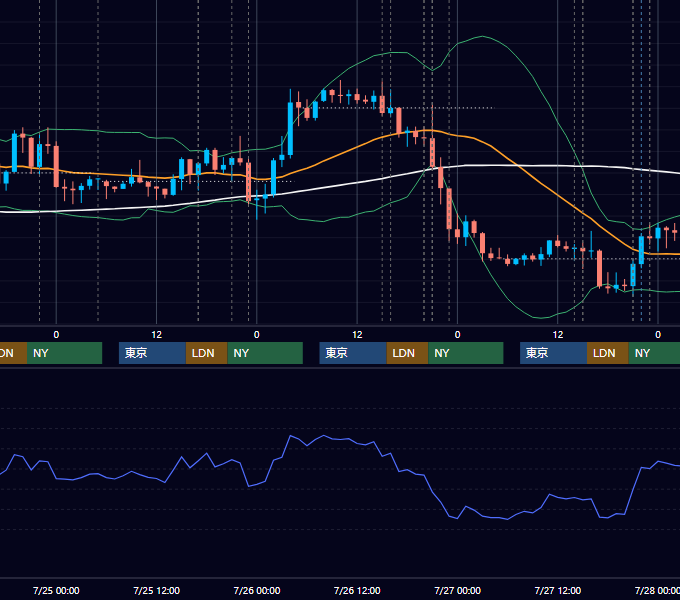The height and width of the screenshot is (600, 680).
Task: Click the 東京 session block spanning 7/27 12:00
Action: pos(553,353)
